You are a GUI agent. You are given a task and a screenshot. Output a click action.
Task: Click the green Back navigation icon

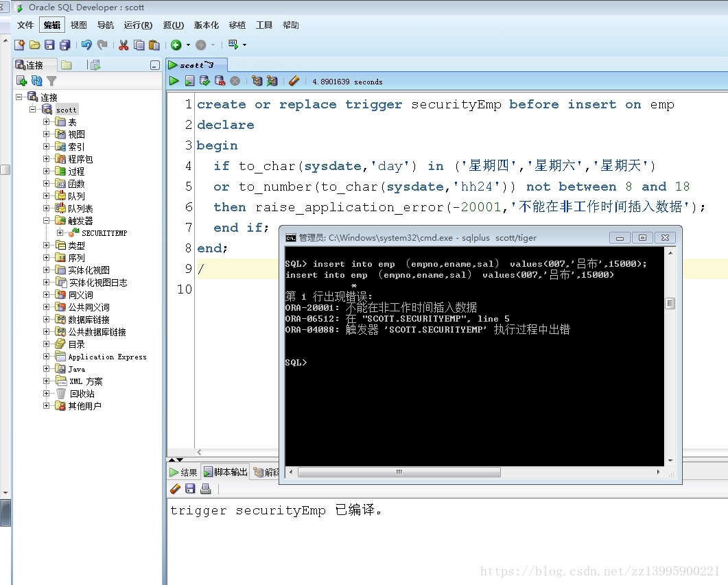click(176, 45)
